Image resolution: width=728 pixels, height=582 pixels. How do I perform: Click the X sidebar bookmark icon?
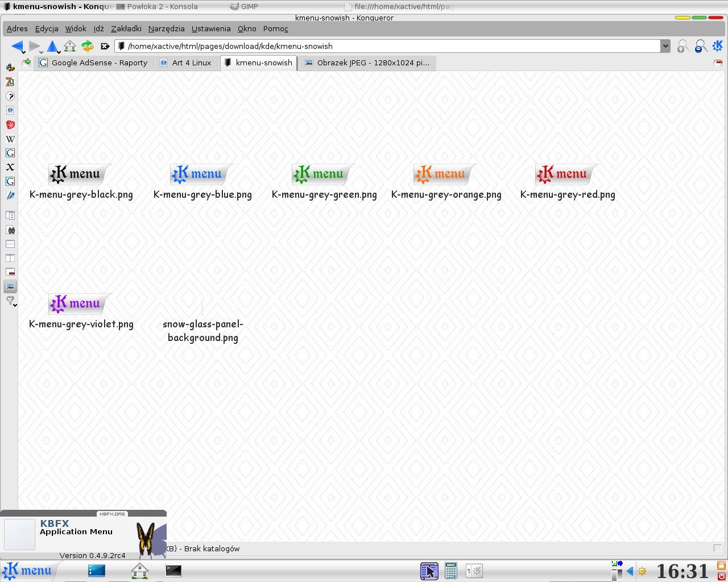click(x=10, y=167)
